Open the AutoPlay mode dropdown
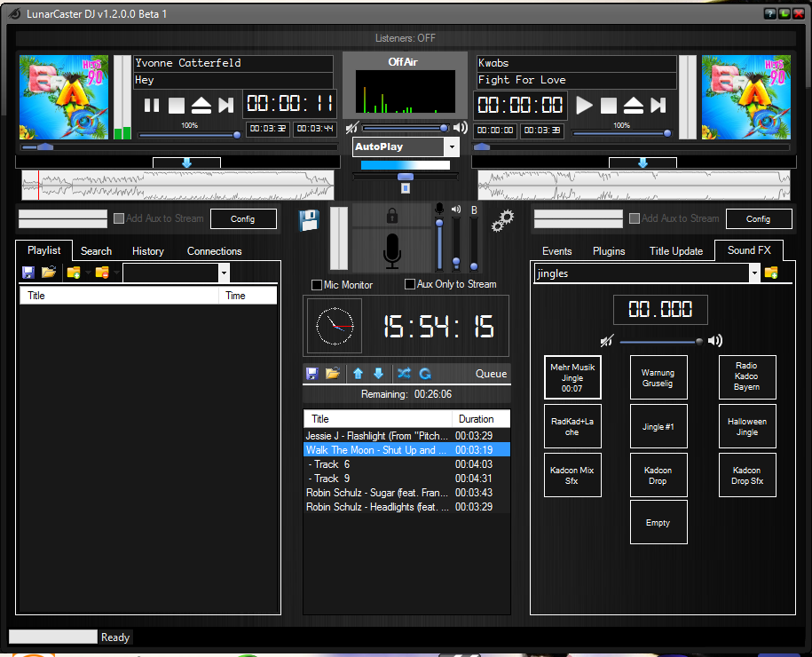Screen dimensions: 812x657 [x=452, y=147]
